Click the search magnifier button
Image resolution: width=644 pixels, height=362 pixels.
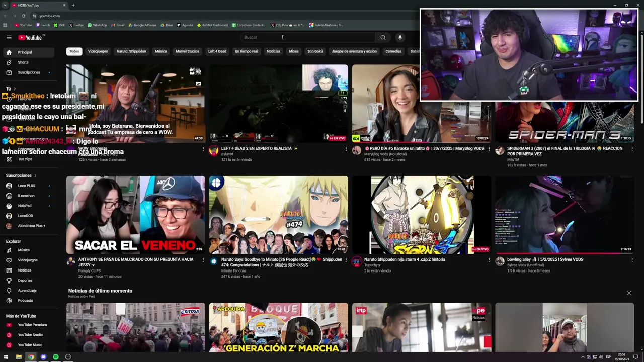(x=383, y=37)
